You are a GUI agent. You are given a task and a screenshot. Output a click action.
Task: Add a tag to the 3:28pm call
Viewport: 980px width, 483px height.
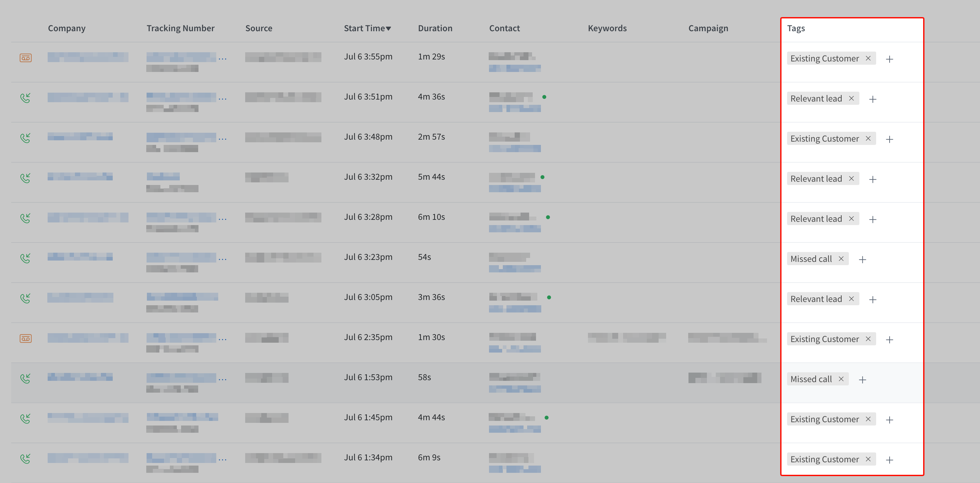(873, 219)
